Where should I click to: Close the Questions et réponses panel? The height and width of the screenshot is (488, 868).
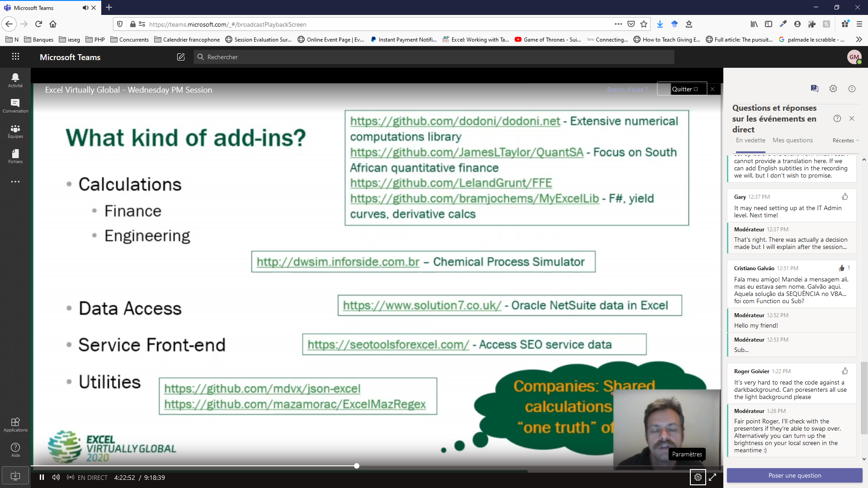[x=852, y=118]
